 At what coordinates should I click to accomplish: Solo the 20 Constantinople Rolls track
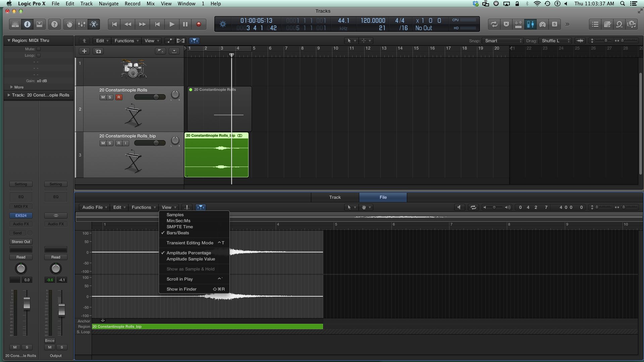coord(110,97)
